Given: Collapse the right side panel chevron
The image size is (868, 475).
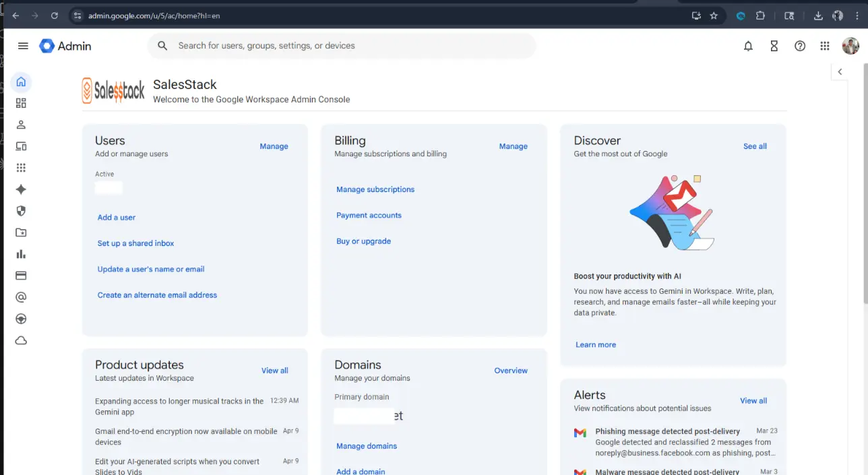Looking at the screenshot, I should click(x=840, y=71).
